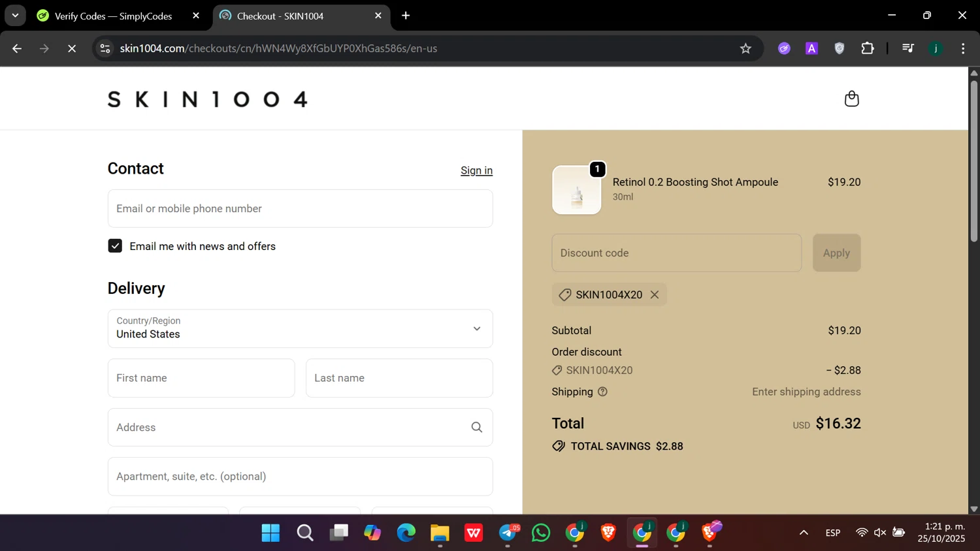Click the Sign in link
Image resolution: width=980 pixels, height=551 pixels.
476,170
